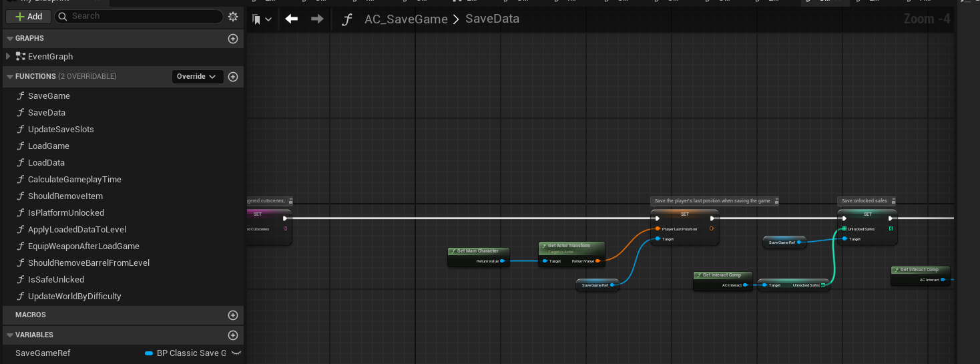Add a new macro with plus icon
This screenshot has height=364, width=980.
pyautogui.click(x=233, y=315)
